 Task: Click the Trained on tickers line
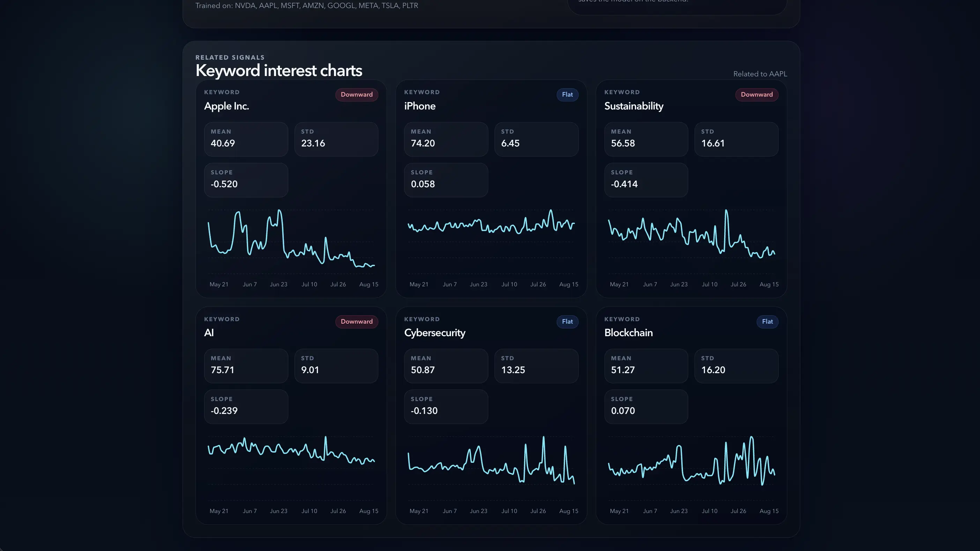point(307,6)
